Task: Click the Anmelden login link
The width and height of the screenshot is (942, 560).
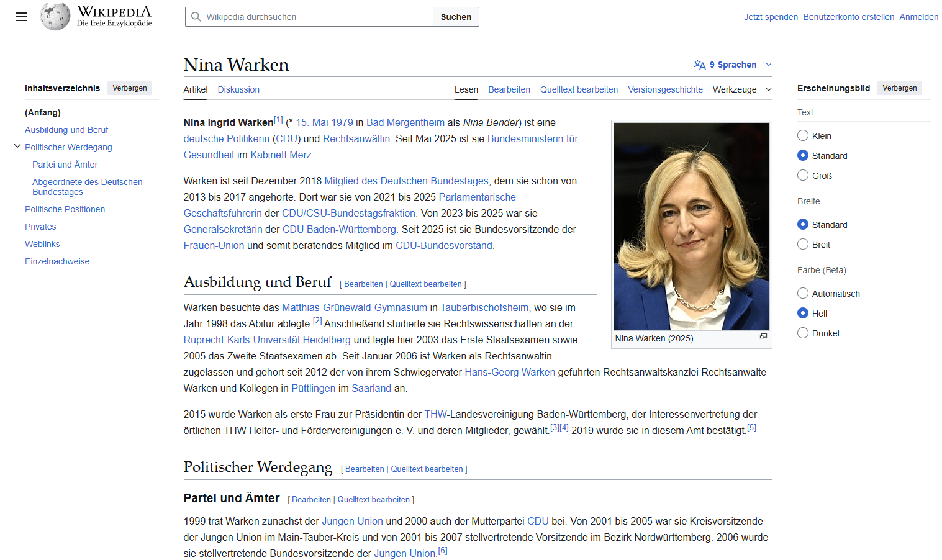Action: [x=919, y=17]
